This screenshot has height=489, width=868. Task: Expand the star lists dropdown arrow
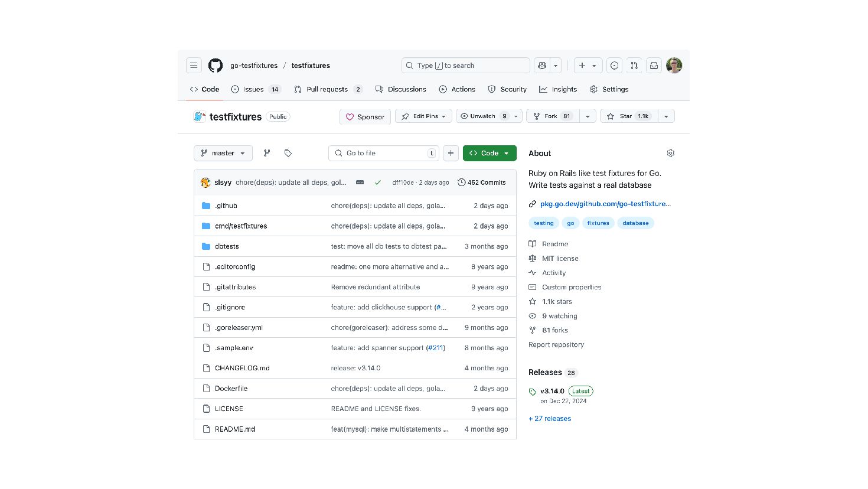pyautogui.click(x=666, y=116)
